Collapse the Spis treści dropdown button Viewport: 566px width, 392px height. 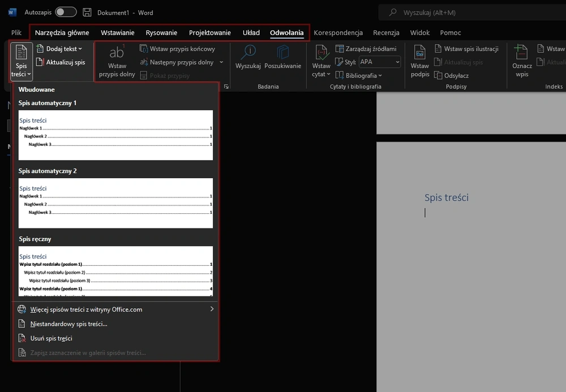click(22, 61)
